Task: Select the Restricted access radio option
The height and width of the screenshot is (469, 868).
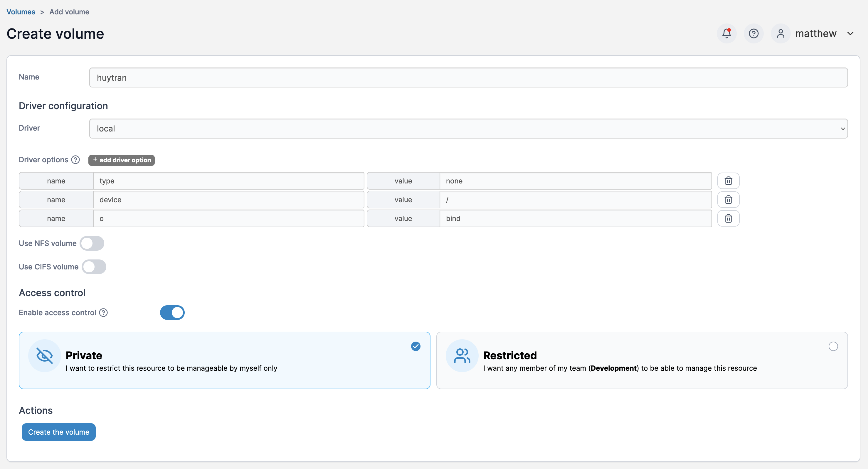Action: (833, 346)
